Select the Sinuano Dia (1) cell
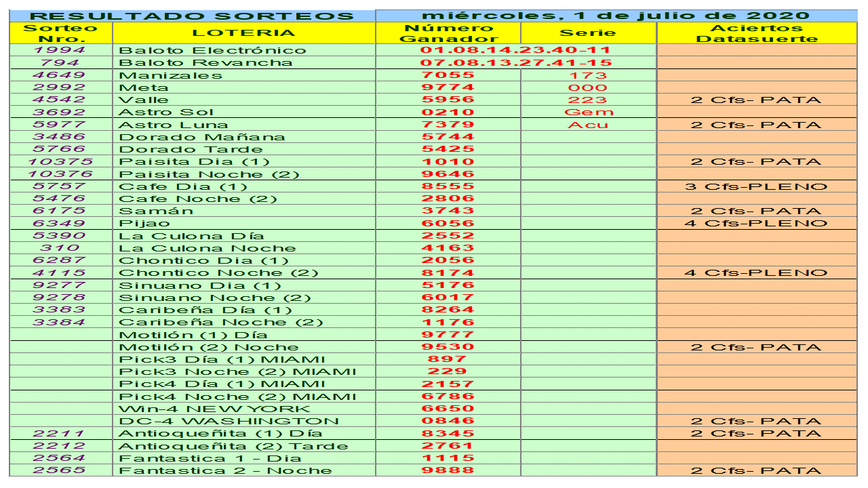 [244, 285]
